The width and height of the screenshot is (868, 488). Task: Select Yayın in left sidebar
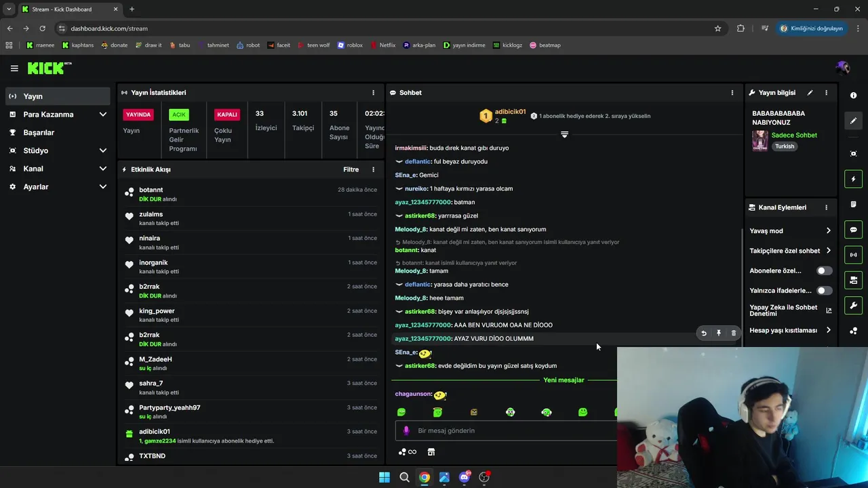[x=58, y=96]
